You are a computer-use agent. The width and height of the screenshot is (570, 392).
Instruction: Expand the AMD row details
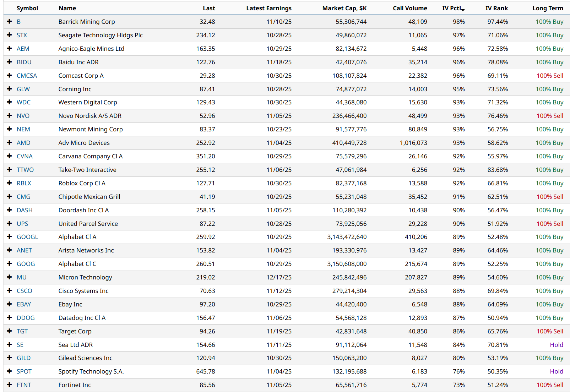pos(10,143)
